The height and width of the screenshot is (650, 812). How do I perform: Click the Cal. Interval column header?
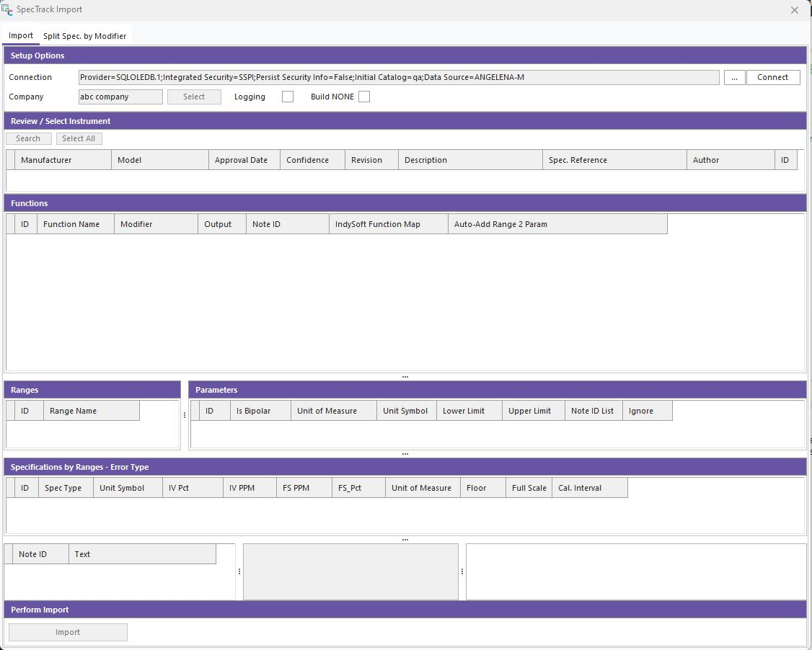[x=589, y=488]
